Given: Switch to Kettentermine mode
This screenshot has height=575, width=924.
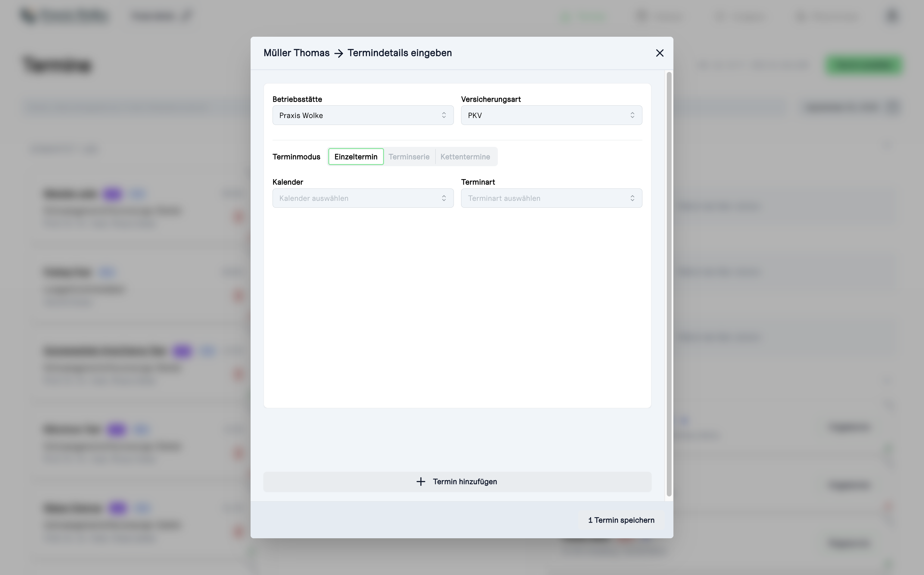Looking at the screenshot, I should [465, 157].
